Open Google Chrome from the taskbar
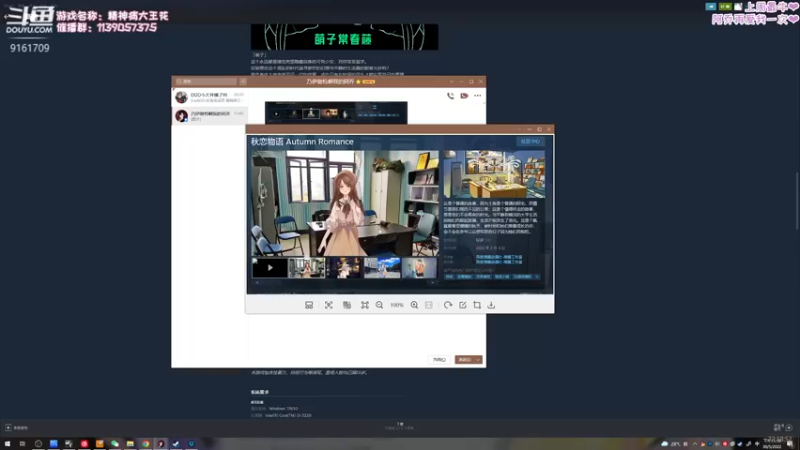 point(145,444)
